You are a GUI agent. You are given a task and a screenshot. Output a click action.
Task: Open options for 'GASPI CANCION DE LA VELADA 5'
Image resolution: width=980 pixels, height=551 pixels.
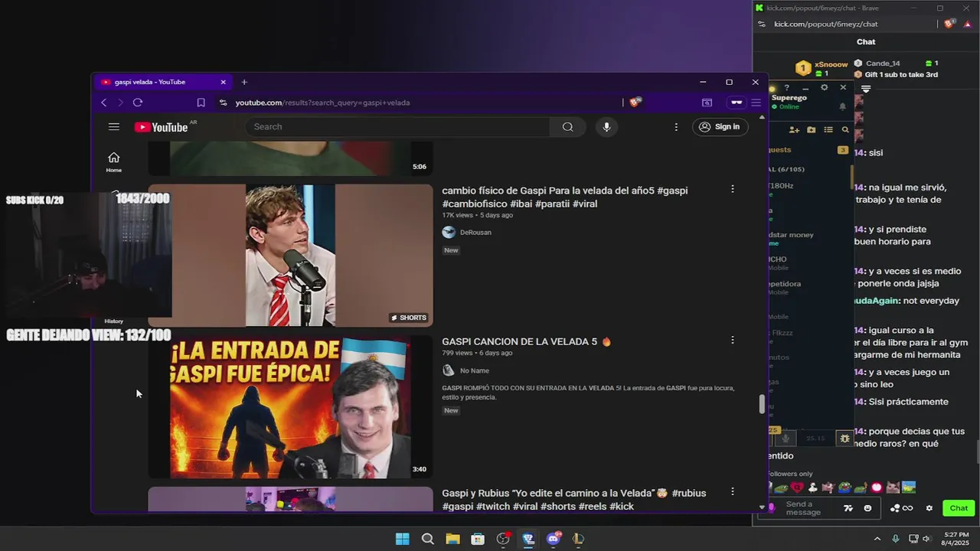pyautogui.click(x=732, y=340)
